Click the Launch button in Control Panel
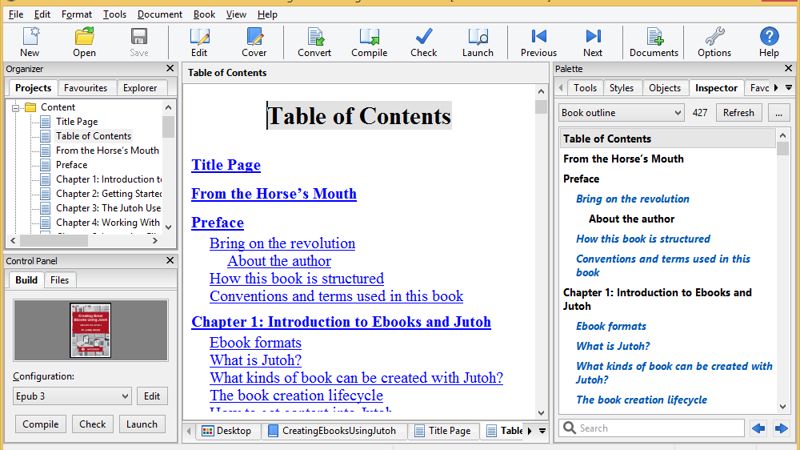The height and width of the screenshot is (450, 800). click(142, 424)
